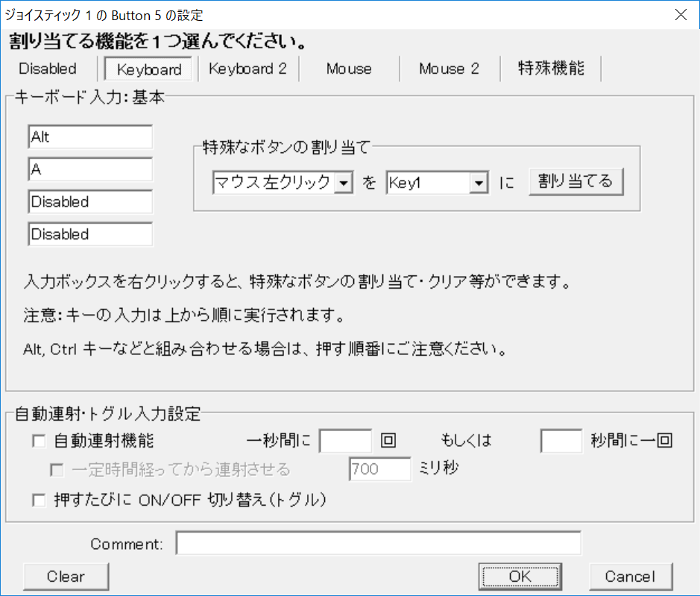
Task: Click Cancel to dismiss the dialog
Action: click(x=631, y=576)
